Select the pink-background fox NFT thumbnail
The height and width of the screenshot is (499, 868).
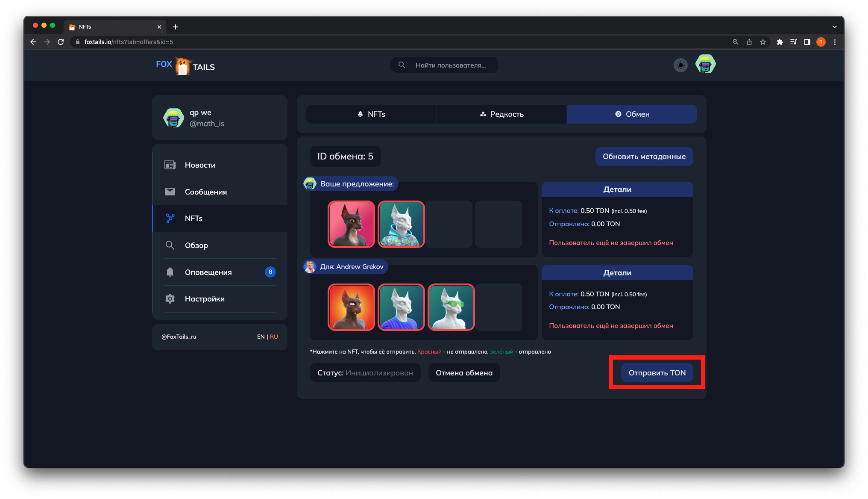click(x=351, y=224)
